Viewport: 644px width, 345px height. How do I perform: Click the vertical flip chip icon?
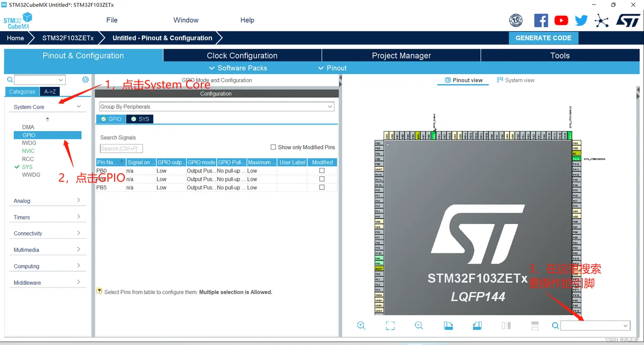coord(506,326)
